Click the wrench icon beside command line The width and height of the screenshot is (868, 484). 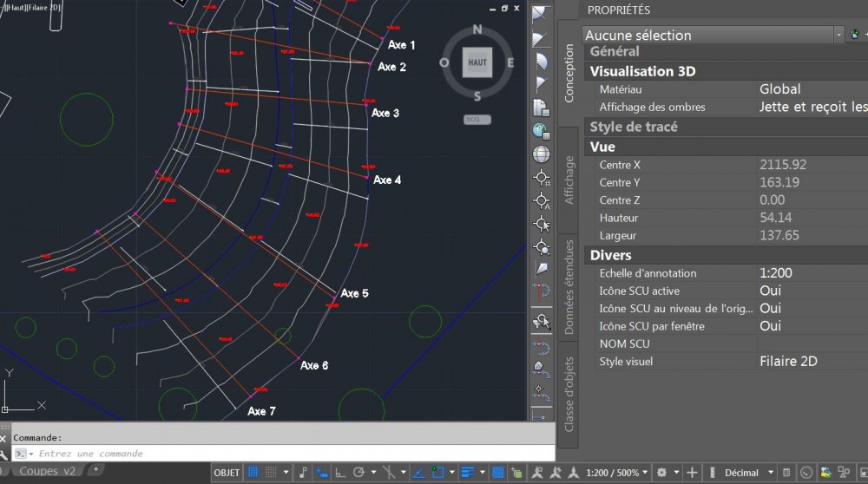3,455
